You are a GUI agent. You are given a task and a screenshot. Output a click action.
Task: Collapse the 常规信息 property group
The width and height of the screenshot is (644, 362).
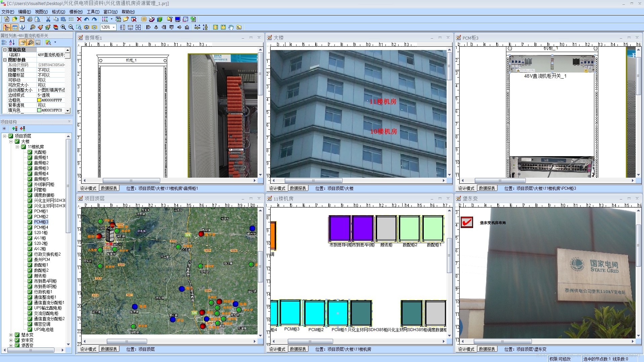point(5,50)
